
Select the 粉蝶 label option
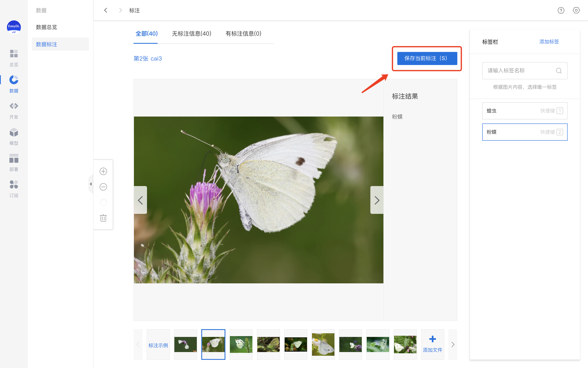[525, 132]
